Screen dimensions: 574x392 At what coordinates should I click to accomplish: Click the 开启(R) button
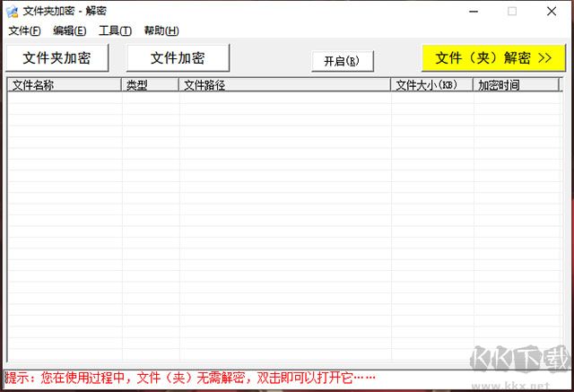(x=343, y=61)
